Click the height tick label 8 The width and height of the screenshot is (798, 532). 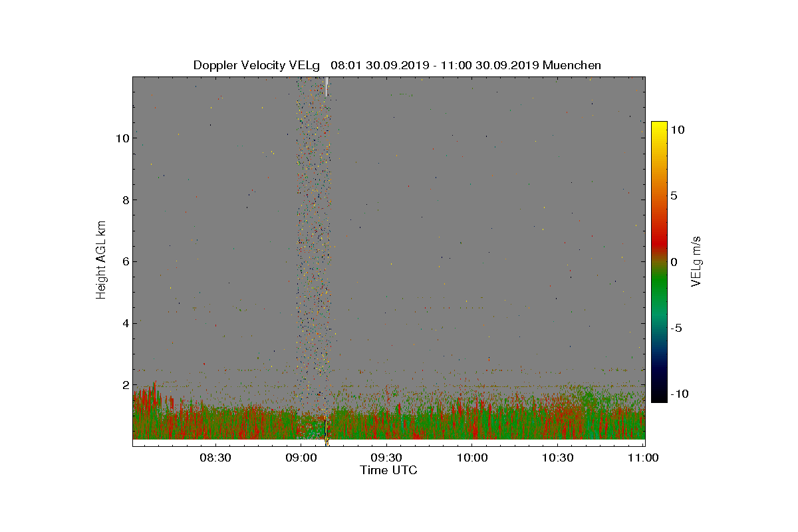pos(125,200)
